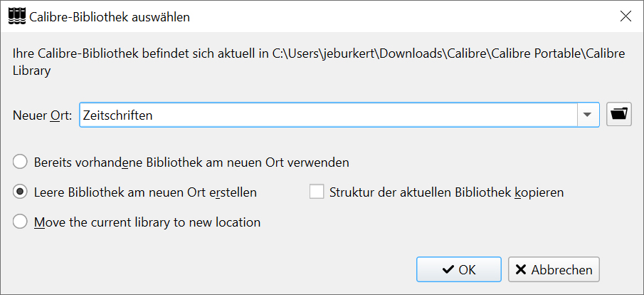Viewport: 644px width, 295px height.
Task: Click the X icon on the Abbrechen button
Action: pos(521,270)
